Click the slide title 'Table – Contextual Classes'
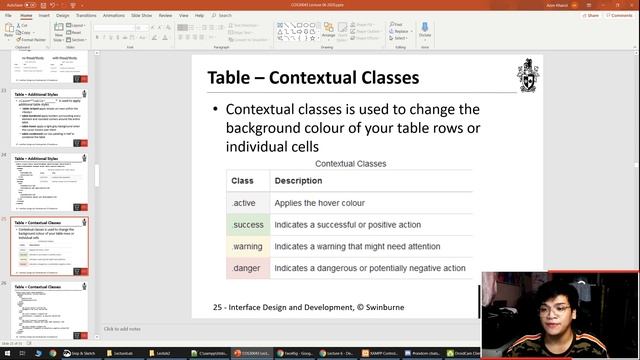This screenshot has height=360, width=640. tap(313, 78)
